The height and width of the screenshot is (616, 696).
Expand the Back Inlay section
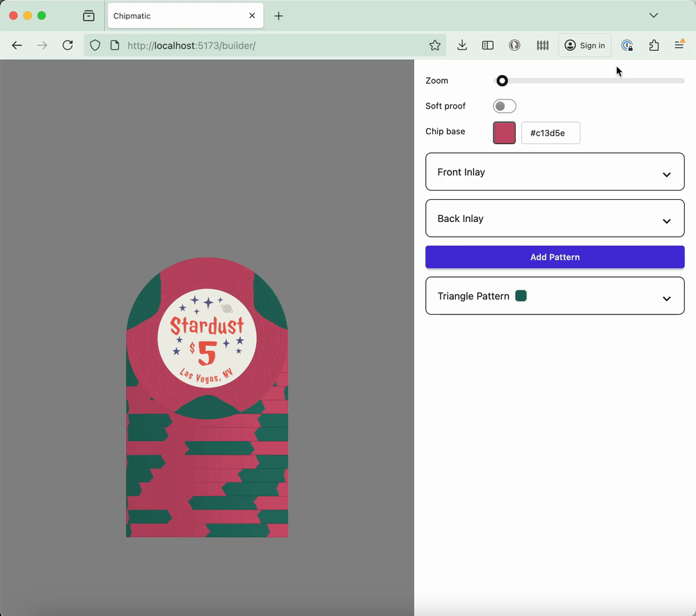coord(555,219)
